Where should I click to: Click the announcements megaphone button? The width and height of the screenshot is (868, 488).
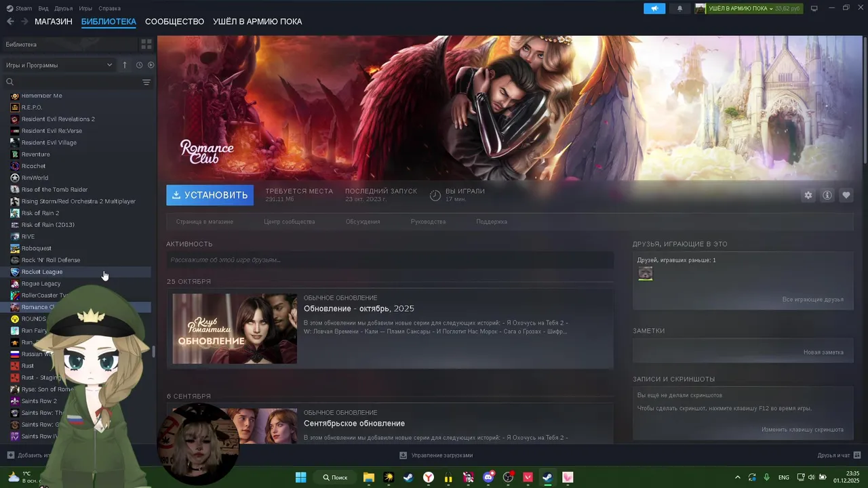[x=654, y=8]
